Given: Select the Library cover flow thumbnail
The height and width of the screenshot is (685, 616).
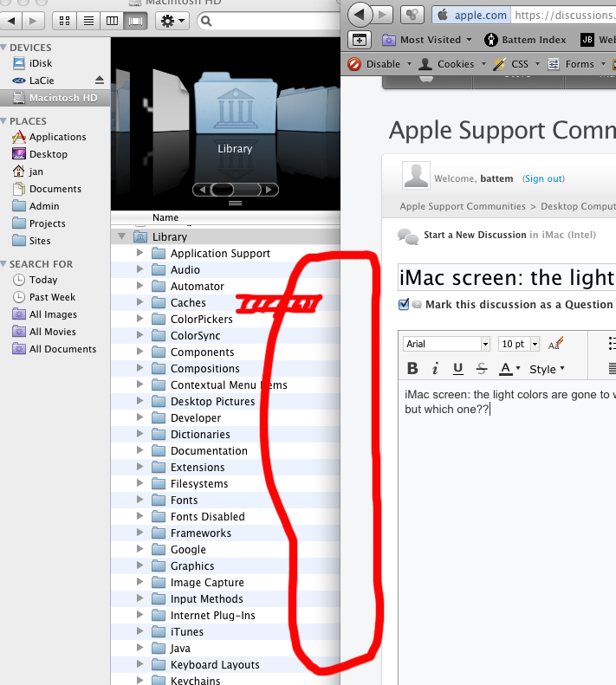Looking at the screenshot, I should click(235, 104).
